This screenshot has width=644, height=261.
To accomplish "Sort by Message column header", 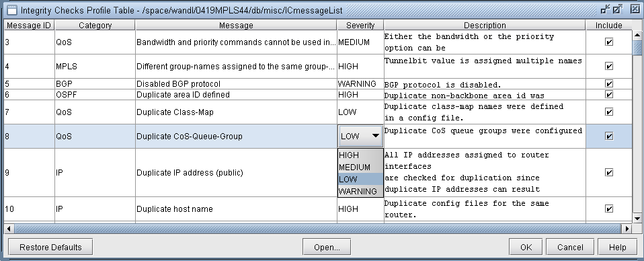I will point(236,25).
